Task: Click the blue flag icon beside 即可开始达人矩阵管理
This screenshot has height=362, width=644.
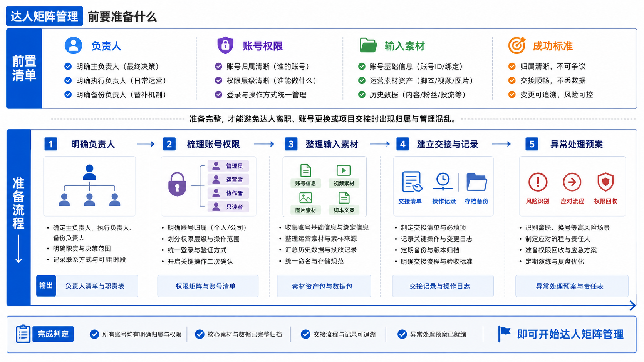Action: 504,334
